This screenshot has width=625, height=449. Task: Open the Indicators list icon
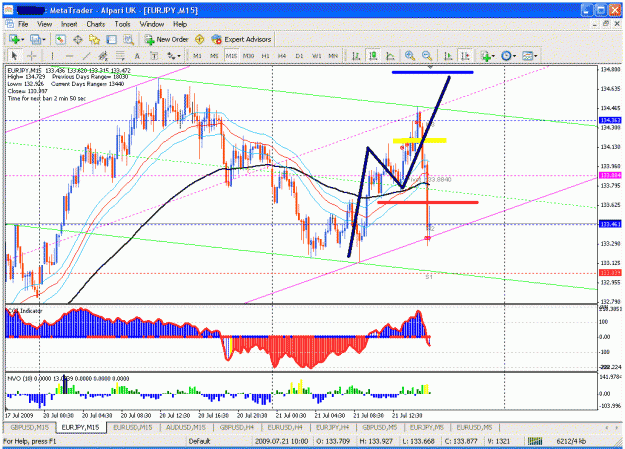coord(485,56)
